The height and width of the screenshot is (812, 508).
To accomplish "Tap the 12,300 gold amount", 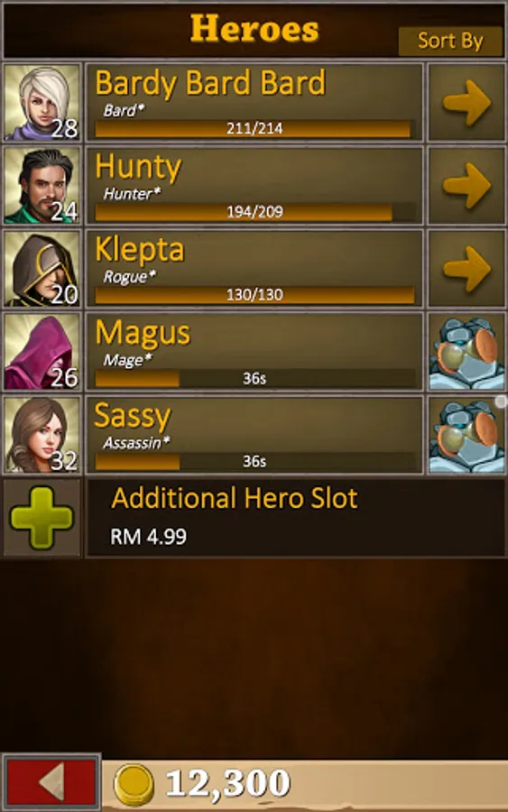I will [228, 783].
